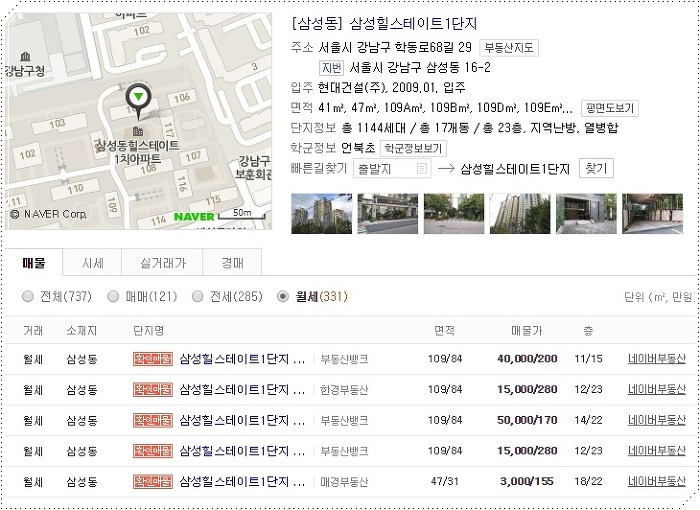Click the price 50,000/170
The height and width of the screenshot is (510, 700).
[527, 420]
